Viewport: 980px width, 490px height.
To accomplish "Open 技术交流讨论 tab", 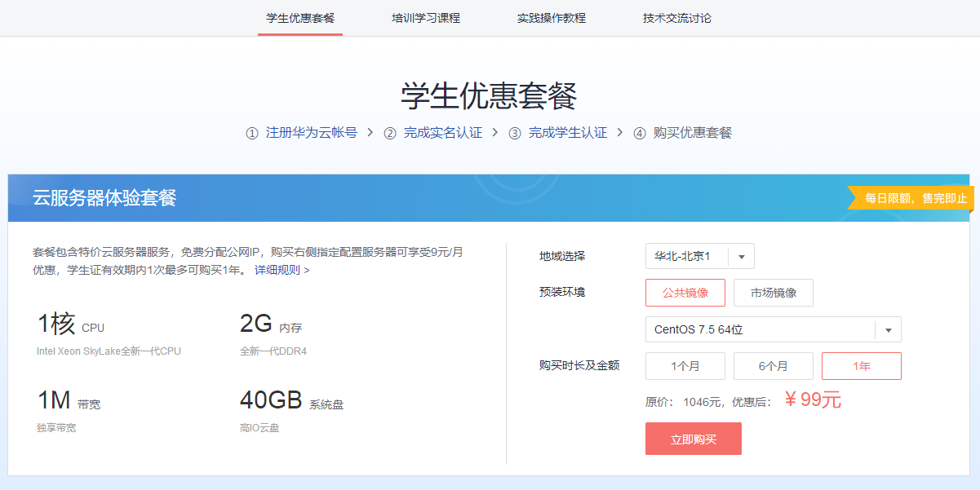I will point(677,18).
